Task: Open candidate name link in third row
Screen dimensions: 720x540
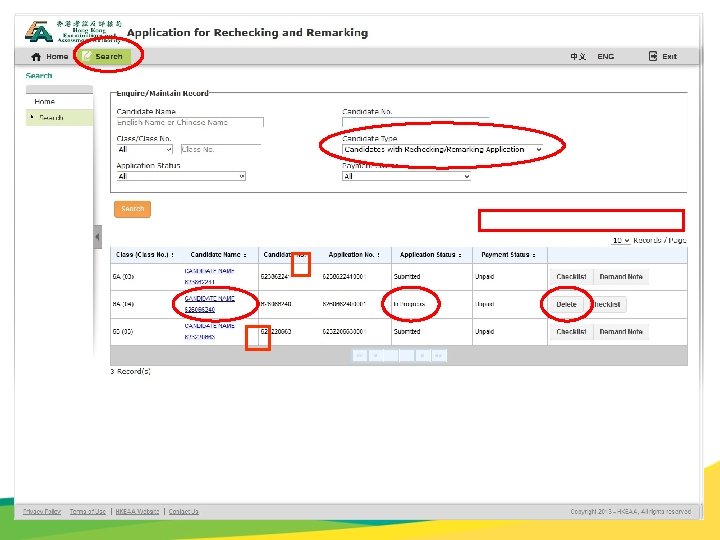Action: pyautogui.click(x=209, y=331)
